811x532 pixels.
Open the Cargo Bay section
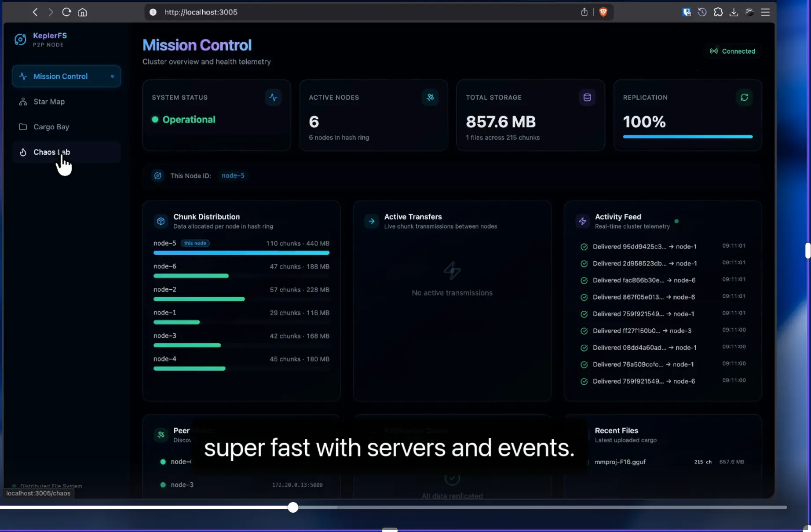click(51, 127)
